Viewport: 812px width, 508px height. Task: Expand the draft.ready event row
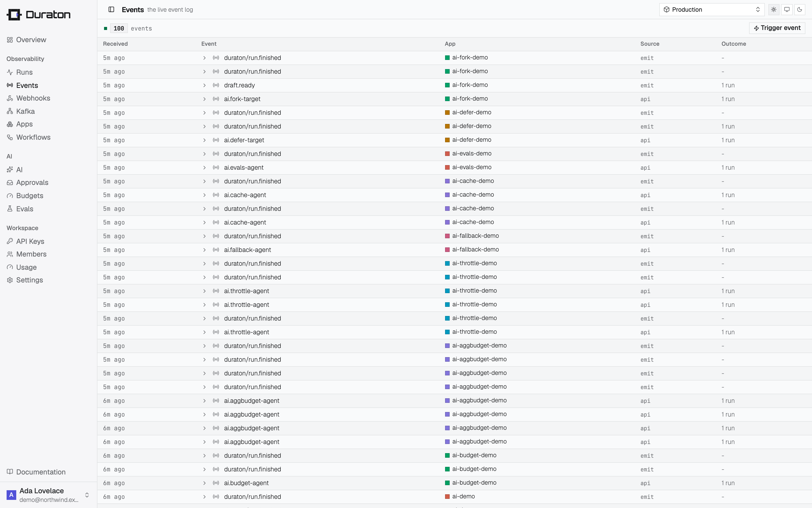tap(204, 85)
